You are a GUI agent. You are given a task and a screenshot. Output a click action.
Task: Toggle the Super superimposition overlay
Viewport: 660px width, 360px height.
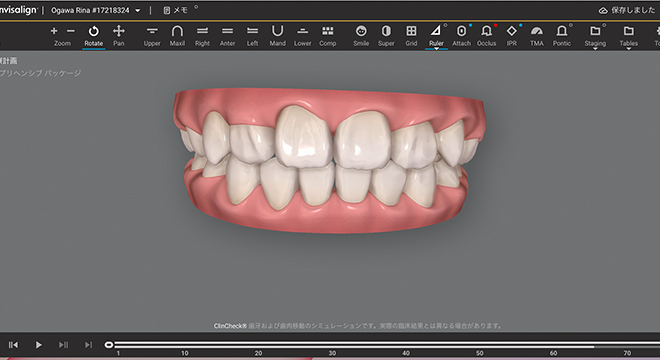pos(386,36)
